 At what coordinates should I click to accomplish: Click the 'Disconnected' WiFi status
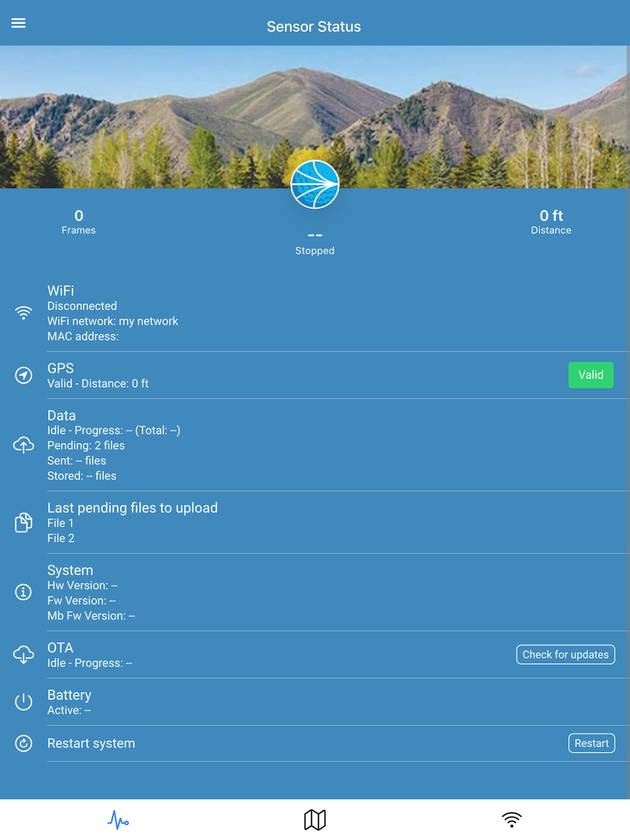pos(82,306)
